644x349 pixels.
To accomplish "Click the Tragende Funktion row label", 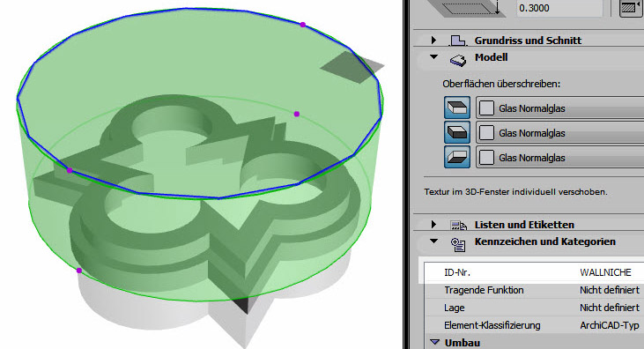I will (x=484, y=290).
